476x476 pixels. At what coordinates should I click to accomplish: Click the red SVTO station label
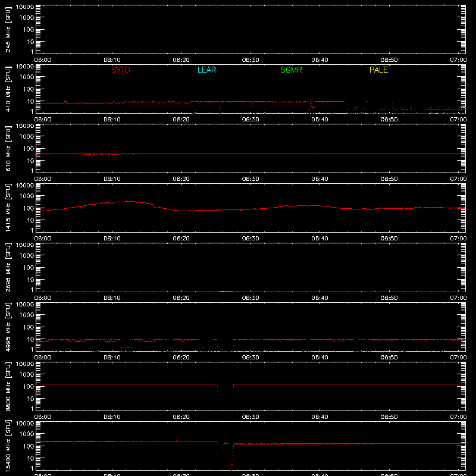(x=121, y=70)
